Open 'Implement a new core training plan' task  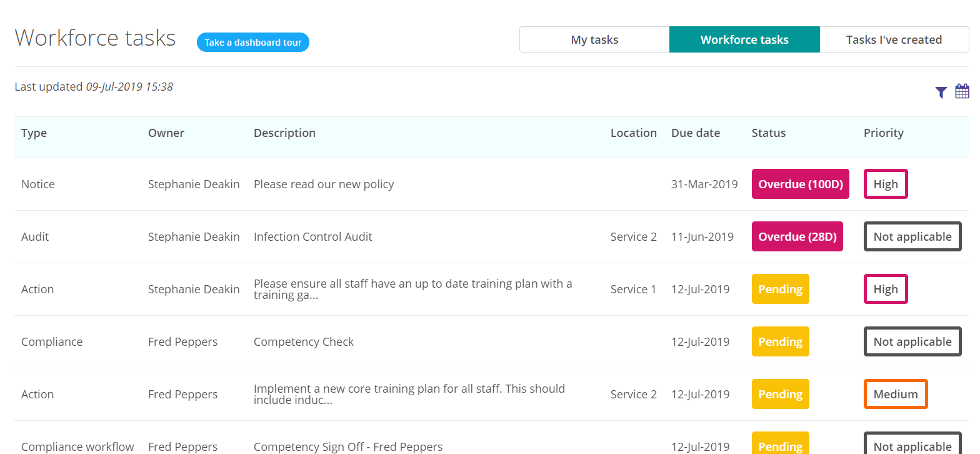[409, 394]
